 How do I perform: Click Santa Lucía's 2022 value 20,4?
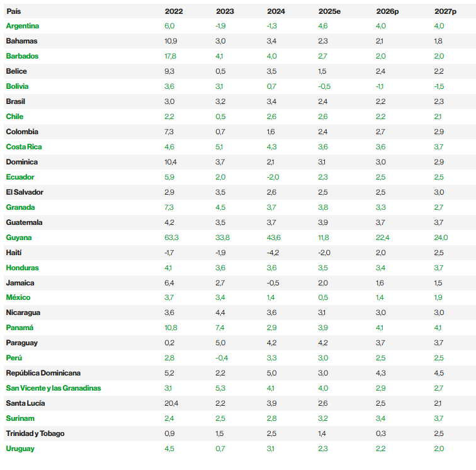click(x=171, y=403)
